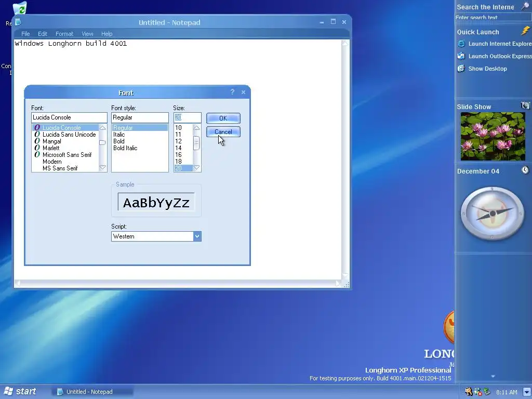532x399 pixels.
Task: Click Untitled - Notepad taskbar button
Action: pyautogui.click(x=92, y=392)
